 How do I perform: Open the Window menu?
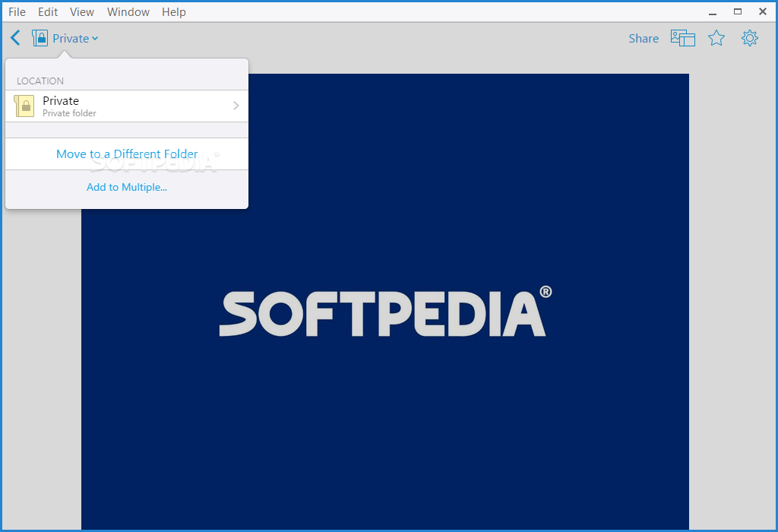tap(128, 12)
